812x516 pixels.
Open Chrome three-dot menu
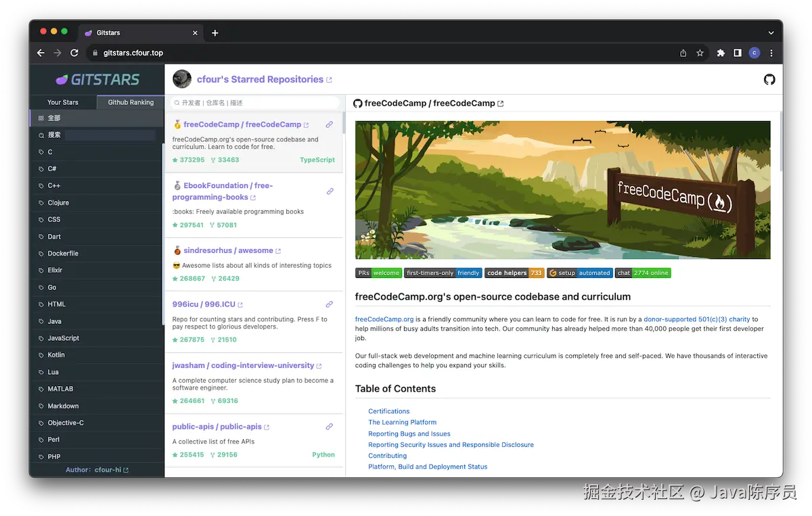771,53
